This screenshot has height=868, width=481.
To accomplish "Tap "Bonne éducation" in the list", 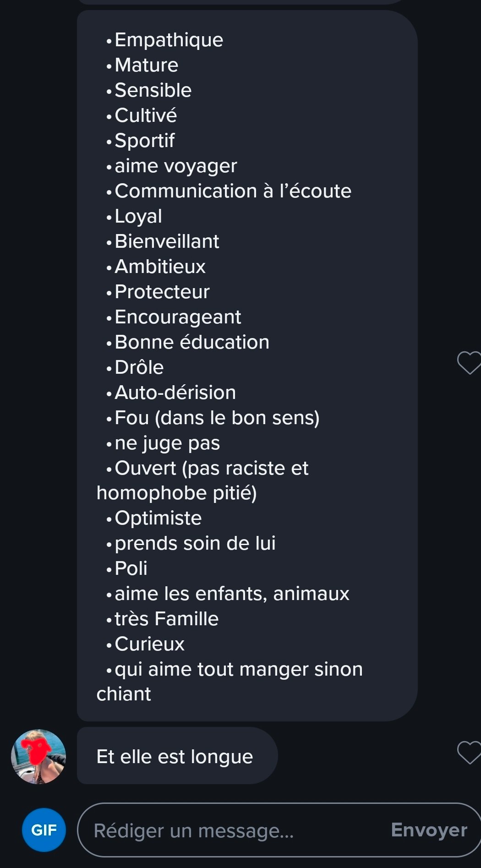I will [191, 342].
